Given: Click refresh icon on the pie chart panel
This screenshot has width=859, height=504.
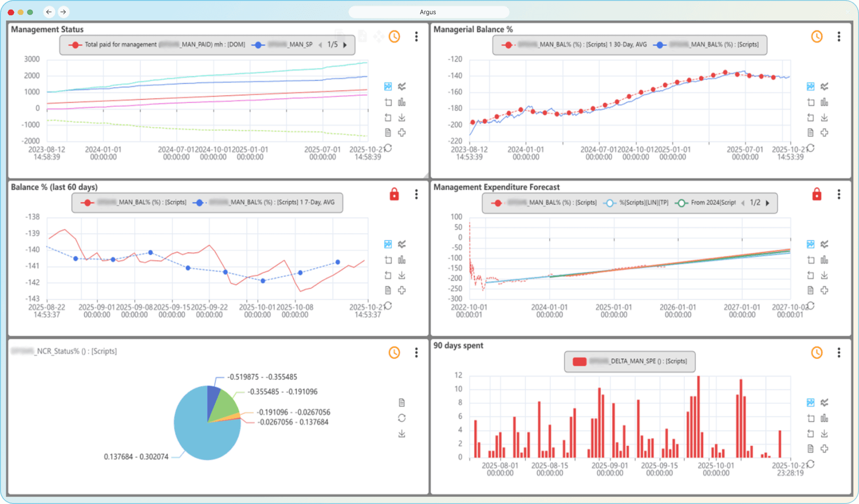Looking at the screenshot, I should (x=402, y=418).
